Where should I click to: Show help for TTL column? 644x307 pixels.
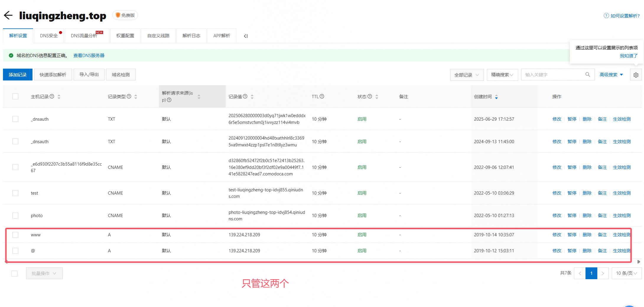[322, 96]
